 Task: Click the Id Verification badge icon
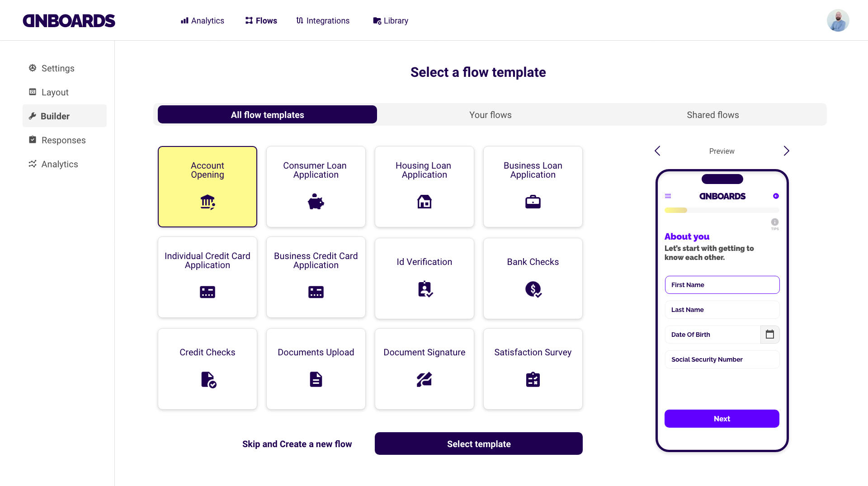pos(425,289)
